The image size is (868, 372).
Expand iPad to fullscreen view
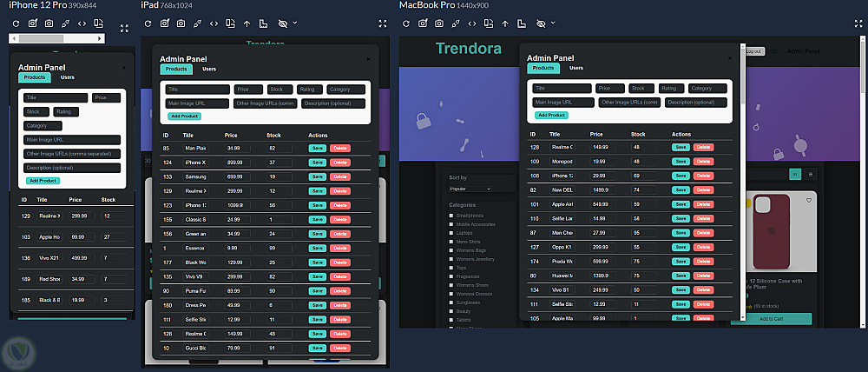coord(383,23)
